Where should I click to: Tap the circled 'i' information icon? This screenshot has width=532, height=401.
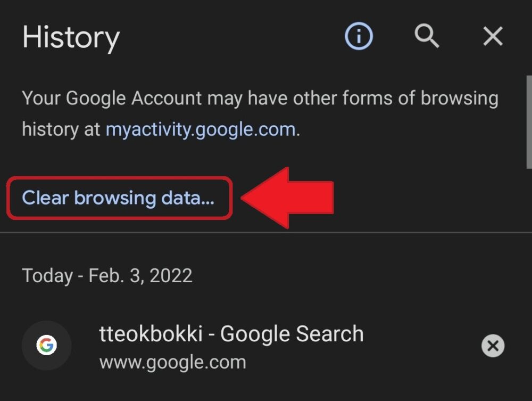point(359,36)
